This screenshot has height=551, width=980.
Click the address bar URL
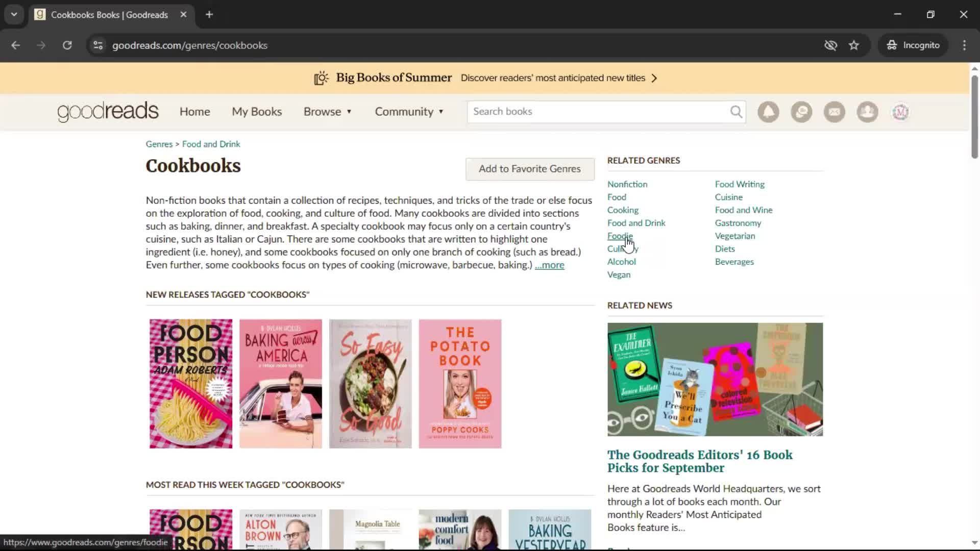coord(190,45)
